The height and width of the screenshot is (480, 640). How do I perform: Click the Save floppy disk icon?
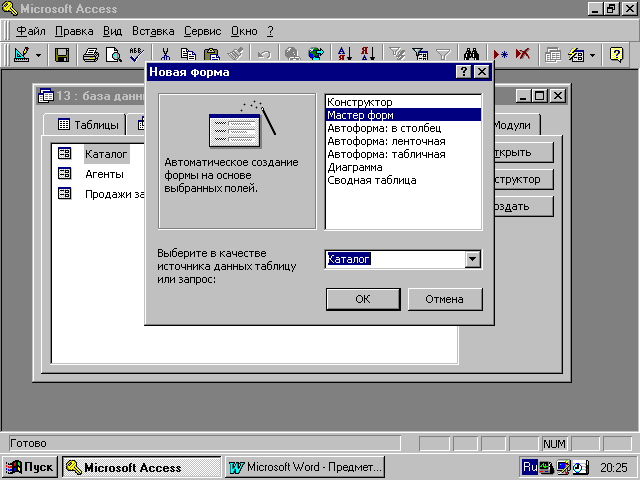(x=62, y=55)
